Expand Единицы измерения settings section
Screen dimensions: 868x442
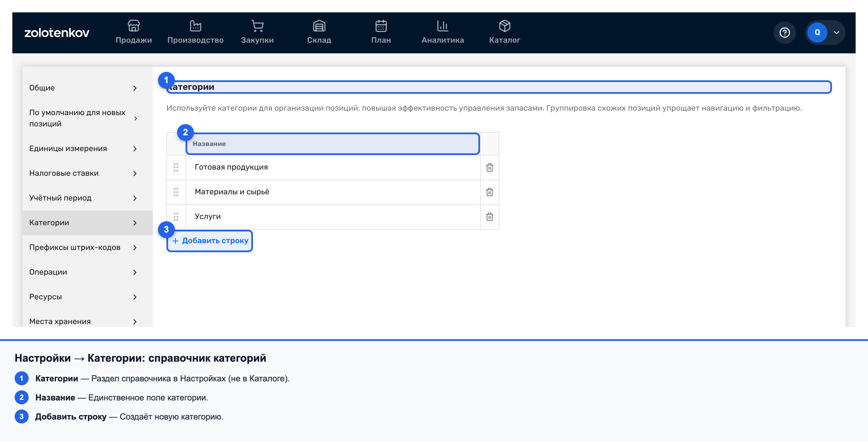83,149
